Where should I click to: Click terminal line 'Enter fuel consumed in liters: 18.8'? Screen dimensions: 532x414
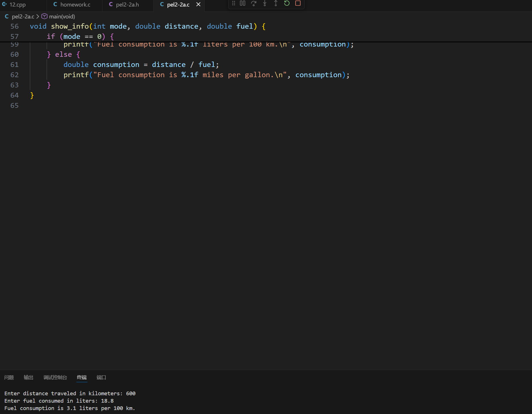pyautogui.click(x=59, y=401)
